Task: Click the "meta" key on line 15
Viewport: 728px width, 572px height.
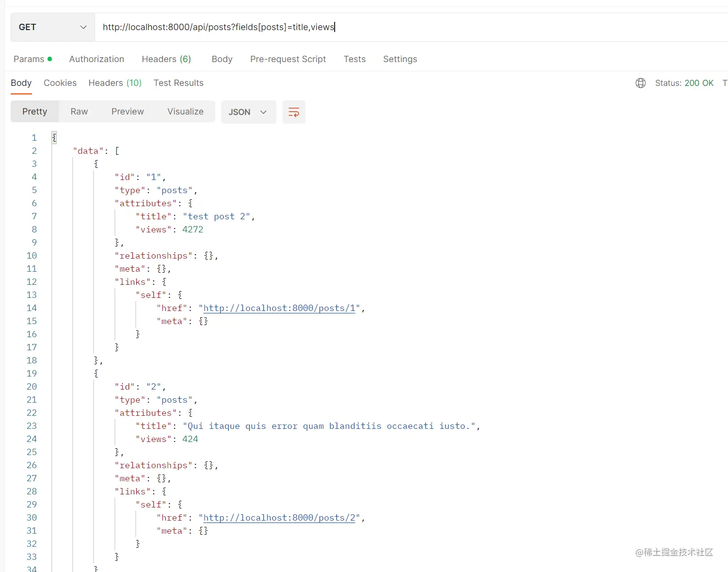Action: (x=172, y=321)
